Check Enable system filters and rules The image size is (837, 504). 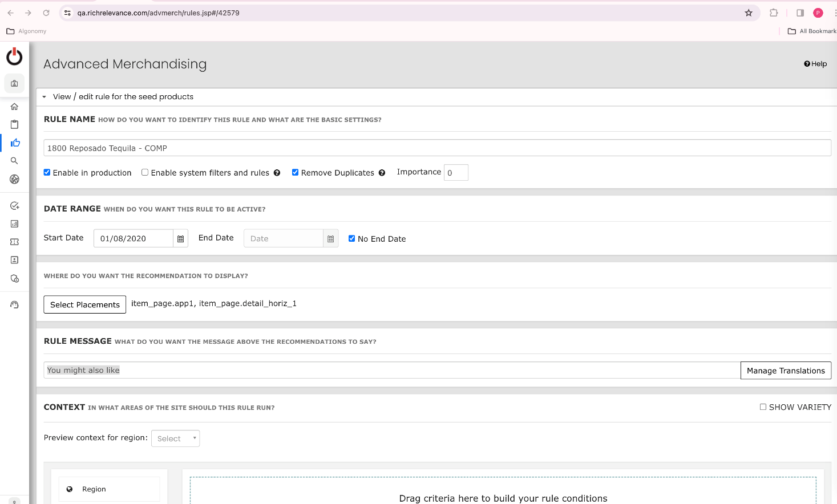[145, 173]
